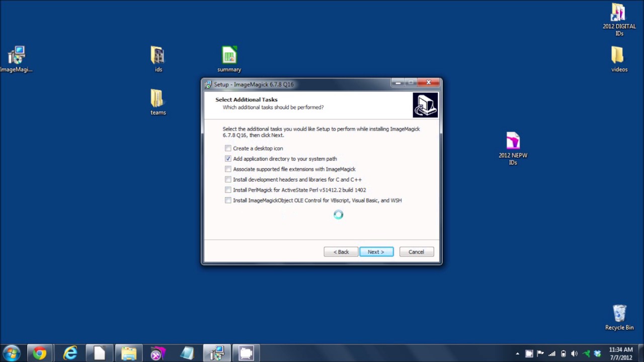Check Associate supported file extensions with ImageMagick
Viewport: 644px width, 362px height.
228,169
